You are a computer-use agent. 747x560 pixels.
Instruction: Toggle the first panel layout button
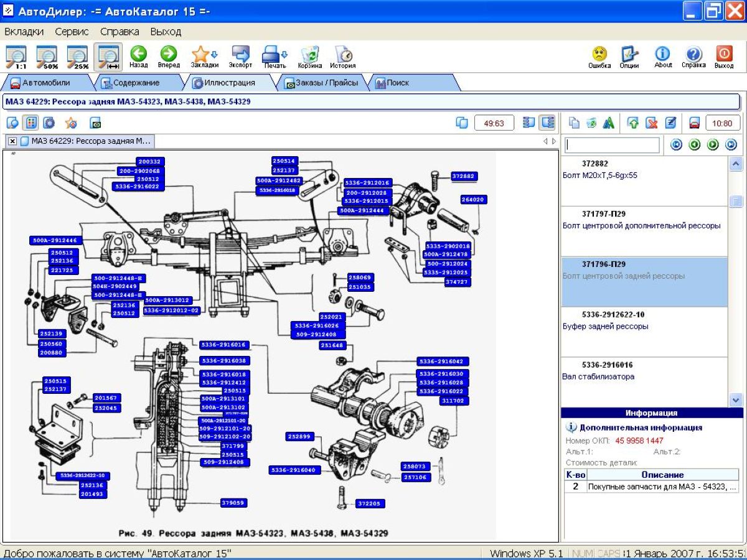pos(529,123)
